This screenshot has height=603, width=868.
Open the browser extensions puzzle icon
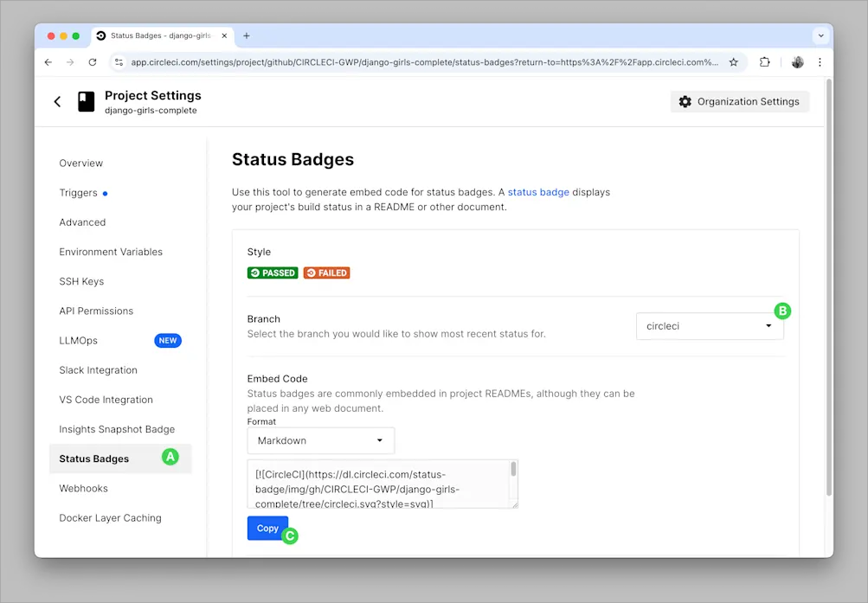(x=766, y=62)
